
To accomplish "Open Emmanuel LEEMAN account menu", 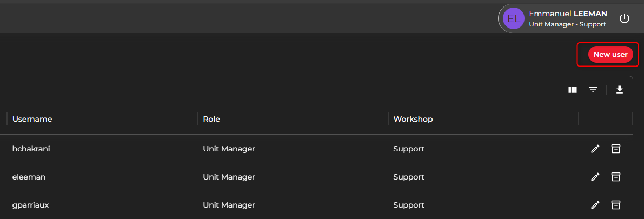I will tap(568, 14).
